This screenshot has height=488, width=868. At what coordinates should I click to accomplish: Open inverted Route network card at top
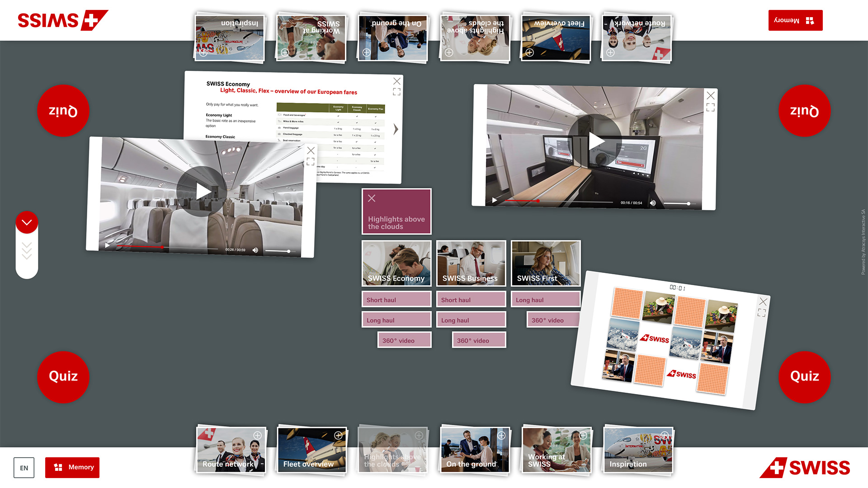click(637, 38)
